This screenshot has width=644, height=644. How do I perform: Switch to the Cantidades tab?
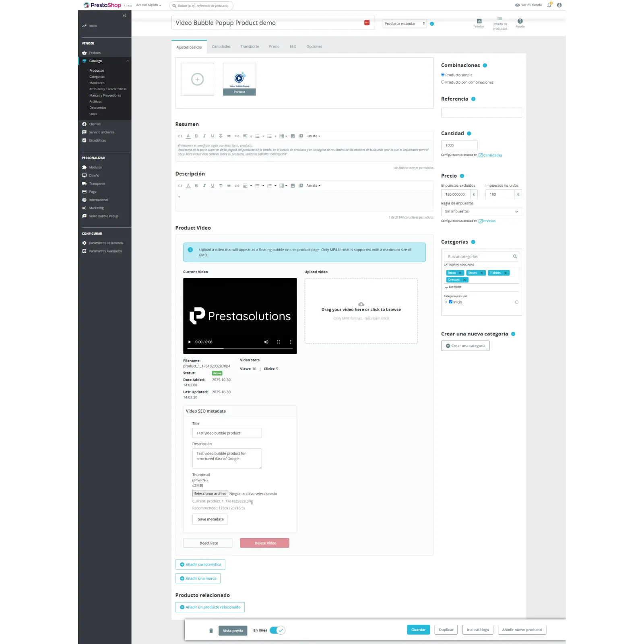[x=221, y=47]
